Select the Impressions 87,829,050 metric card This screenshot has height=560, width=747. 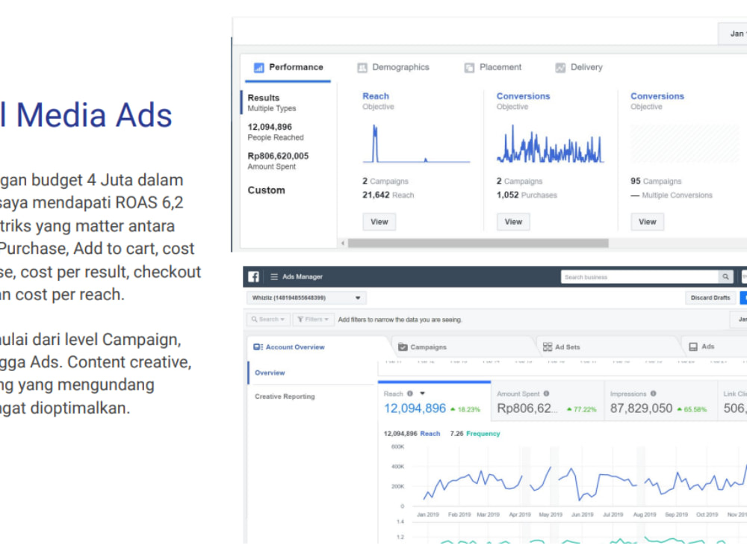[661, 402]
